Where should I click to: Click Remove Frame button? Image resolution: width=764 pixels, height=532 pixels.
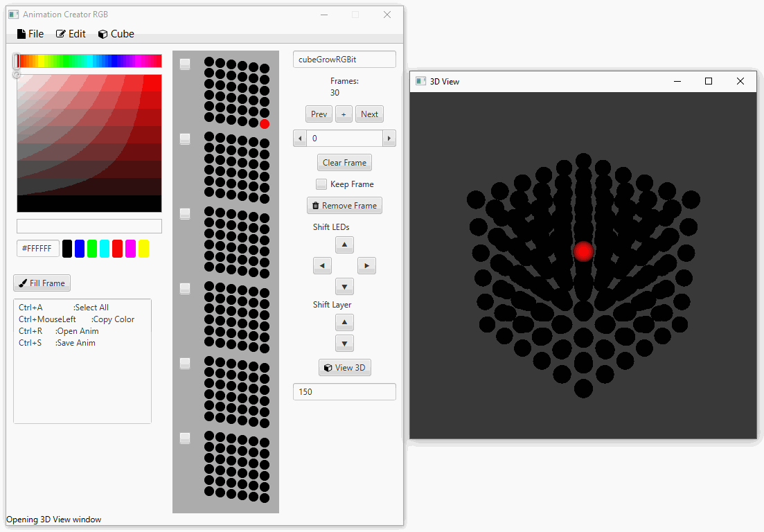(x=344, y=206)
